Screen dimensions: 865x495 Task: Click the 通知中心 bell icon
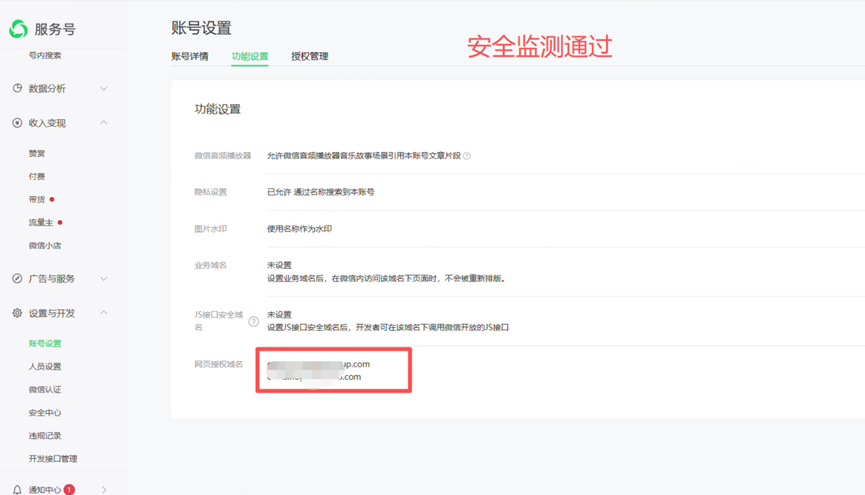pos(17,490)
